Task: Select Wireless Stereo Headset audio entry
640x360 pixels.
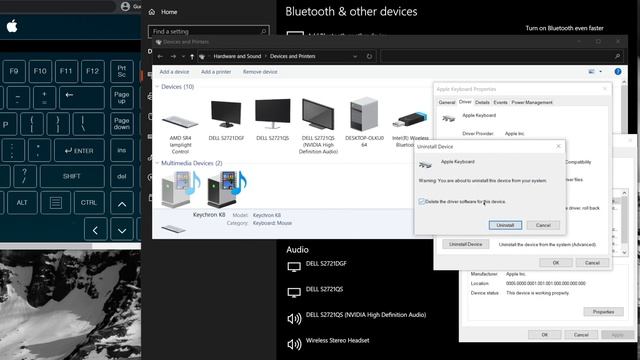Action: coord(338,340)
